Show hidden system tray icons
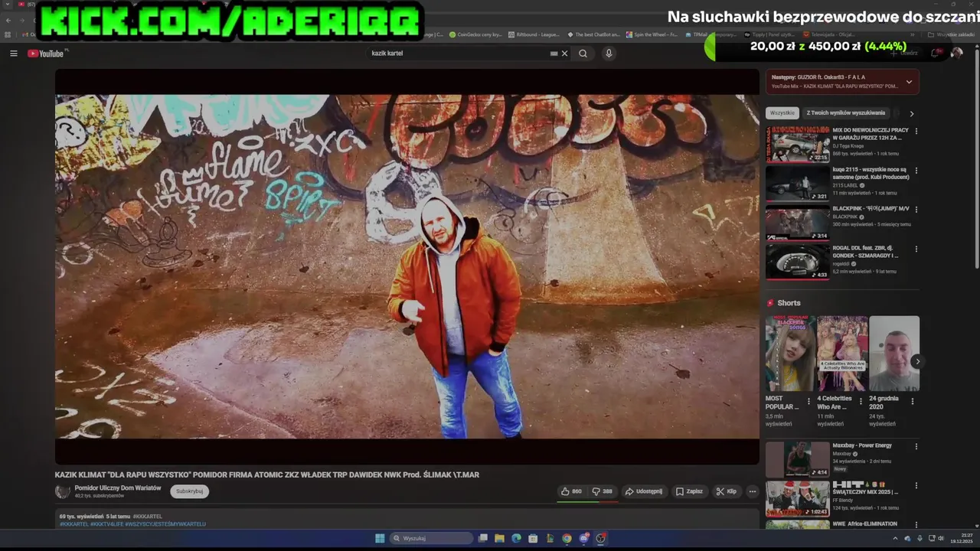Screen dimensions: 980x551 895,538
